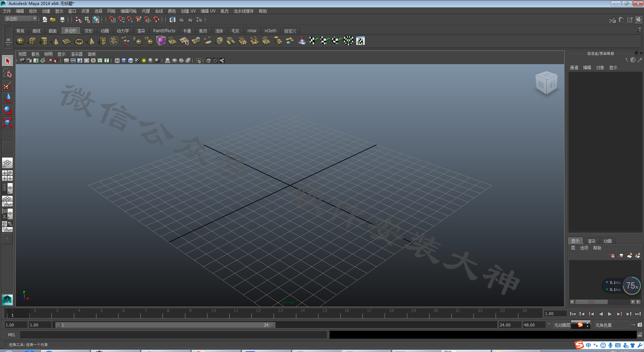
Task: Toggle snap to points magnet
Action: pos(130,19)
